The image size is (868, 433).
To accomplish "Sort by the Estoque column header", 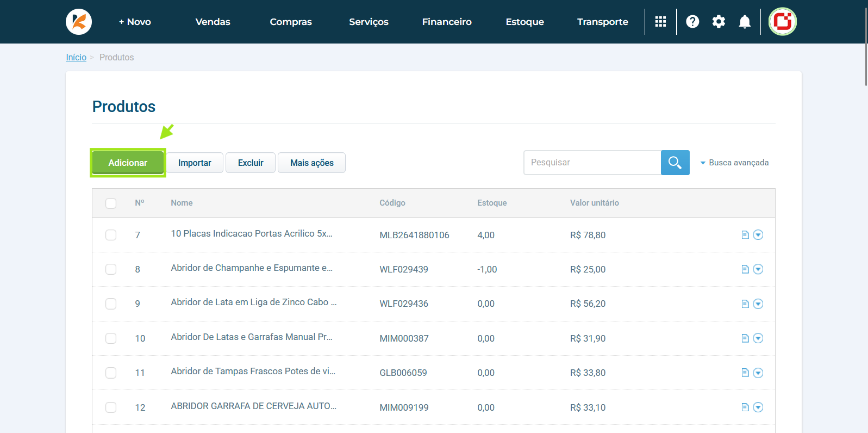I will click(492, 203).
